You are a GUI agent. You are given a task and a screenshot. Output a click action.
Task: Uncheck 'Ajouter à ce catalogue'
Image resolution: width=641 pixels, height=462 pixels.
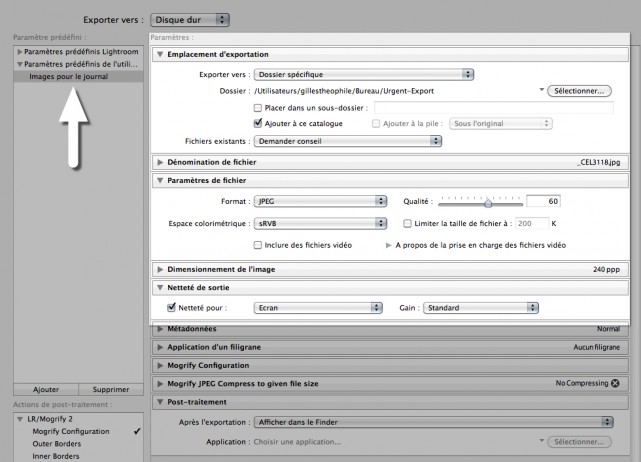coord(258,123)
